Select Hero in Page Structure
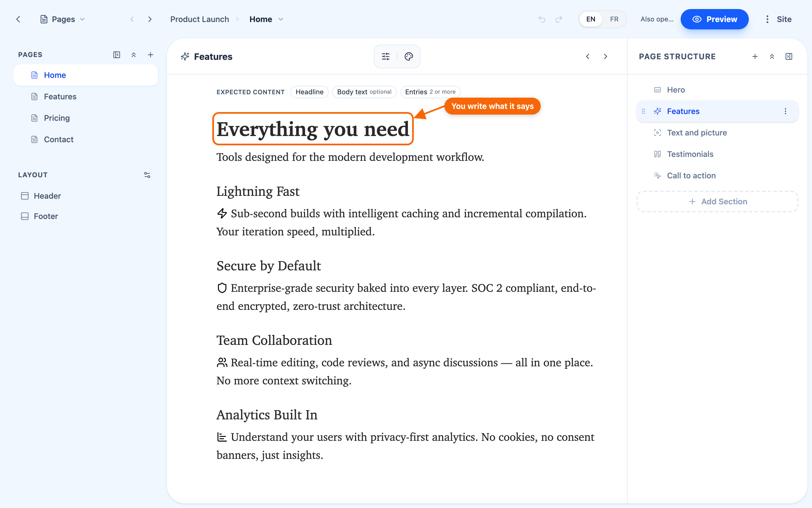Screen dimensions: 812x508 pos(717,90)
